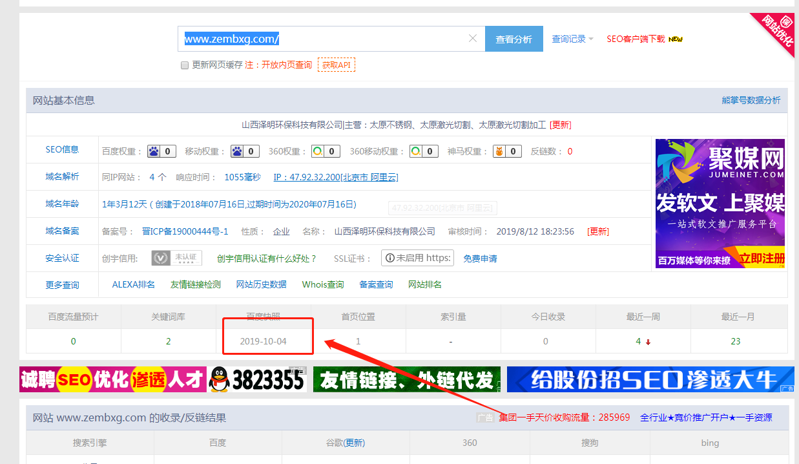The image size is (799, 464).
Task: Click the 首页位置 value 1
Action: pos(358,341)
